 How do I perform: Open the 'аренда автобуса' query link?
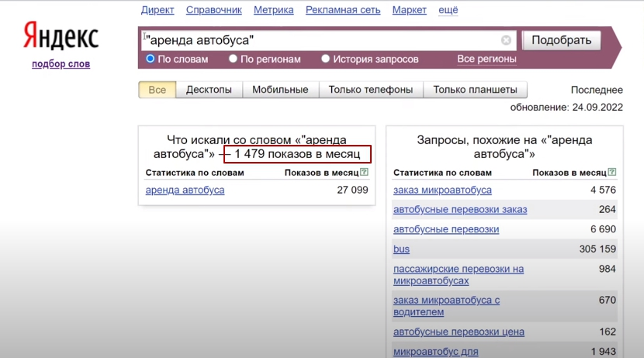coord(185,191)
